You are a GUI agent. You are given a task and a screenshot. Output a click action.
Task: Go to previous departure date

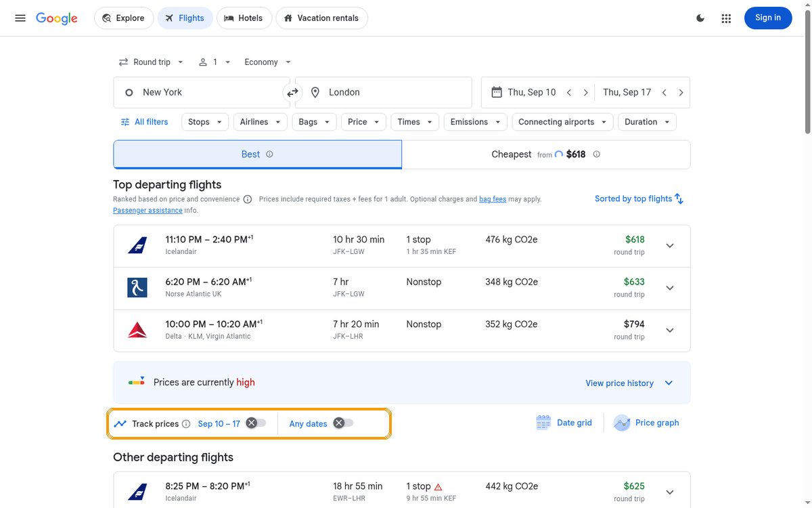[569, 93]
